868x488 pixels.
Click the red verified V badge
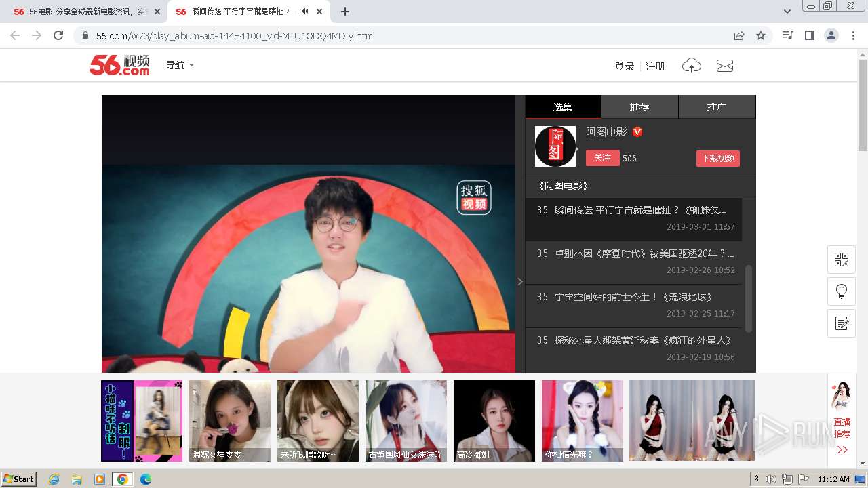coord(637,132)
